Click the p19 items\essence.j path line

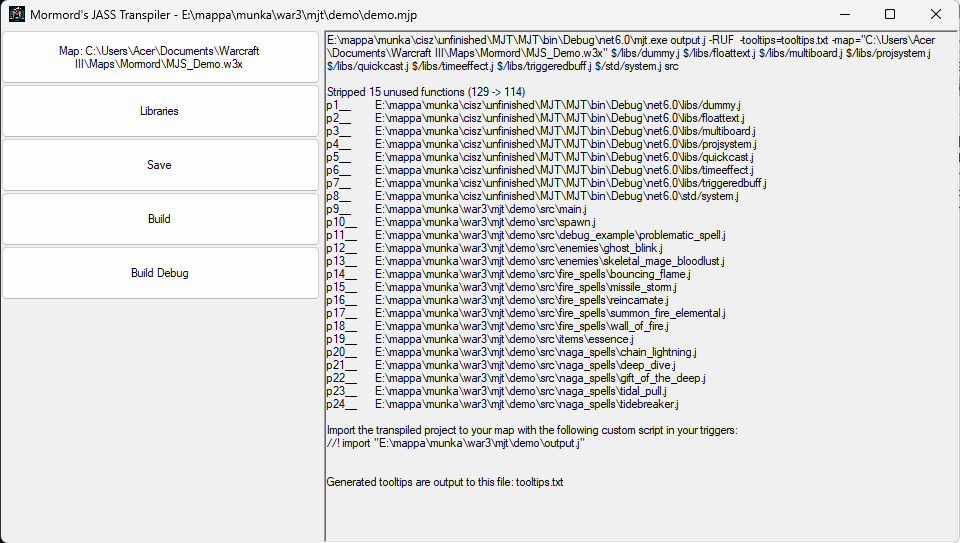(x=480, y=339)
